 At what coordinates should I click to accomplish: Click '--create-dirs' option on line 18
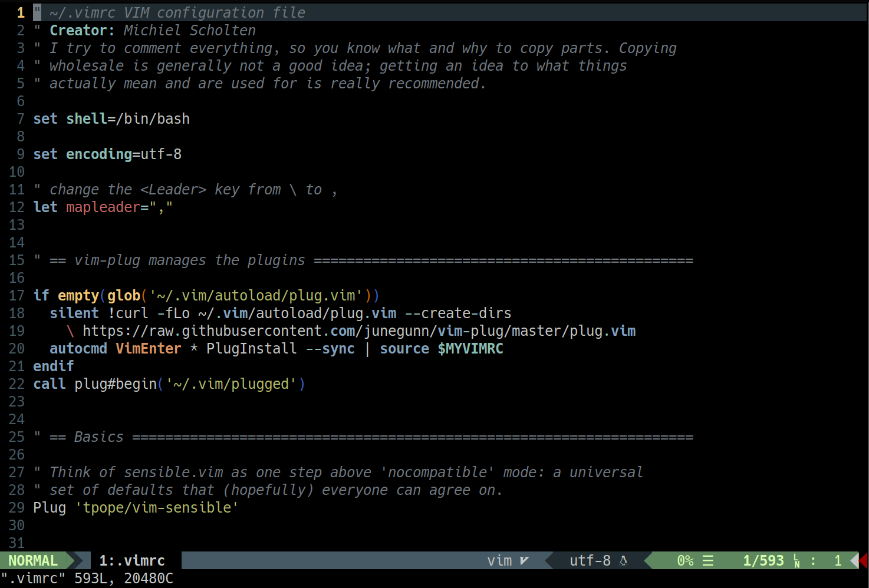point(458,313)
